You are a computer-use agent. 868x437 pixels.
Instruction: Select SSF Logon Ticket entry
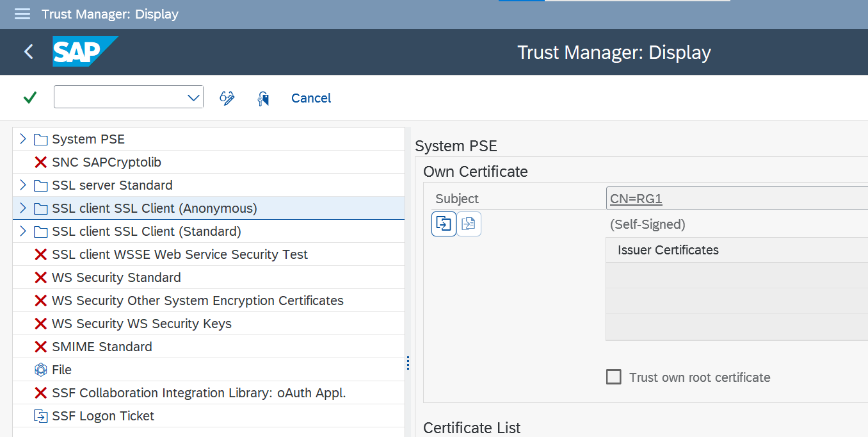point(103,416)
